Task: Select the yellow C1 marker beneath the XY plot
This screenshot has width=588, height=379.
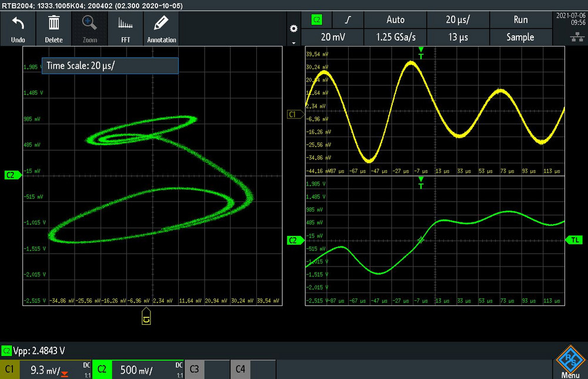Action: [146, 316]
